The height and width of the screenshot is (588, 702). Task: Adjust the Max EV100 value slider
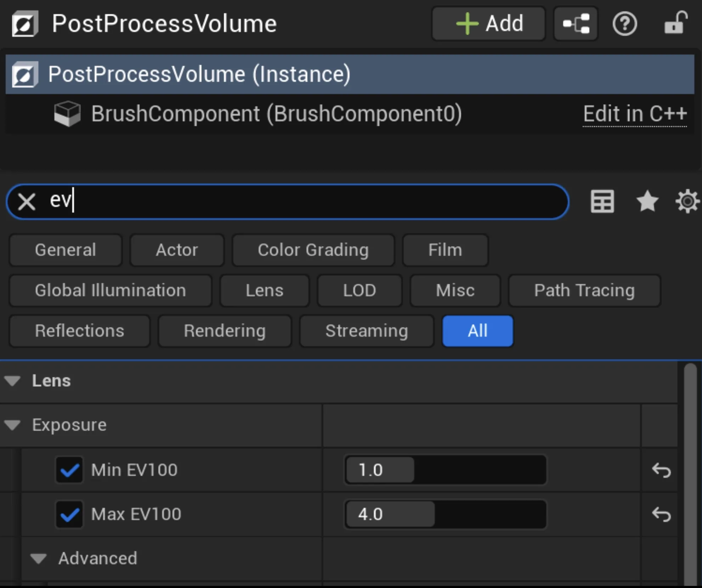click(446, 514)
